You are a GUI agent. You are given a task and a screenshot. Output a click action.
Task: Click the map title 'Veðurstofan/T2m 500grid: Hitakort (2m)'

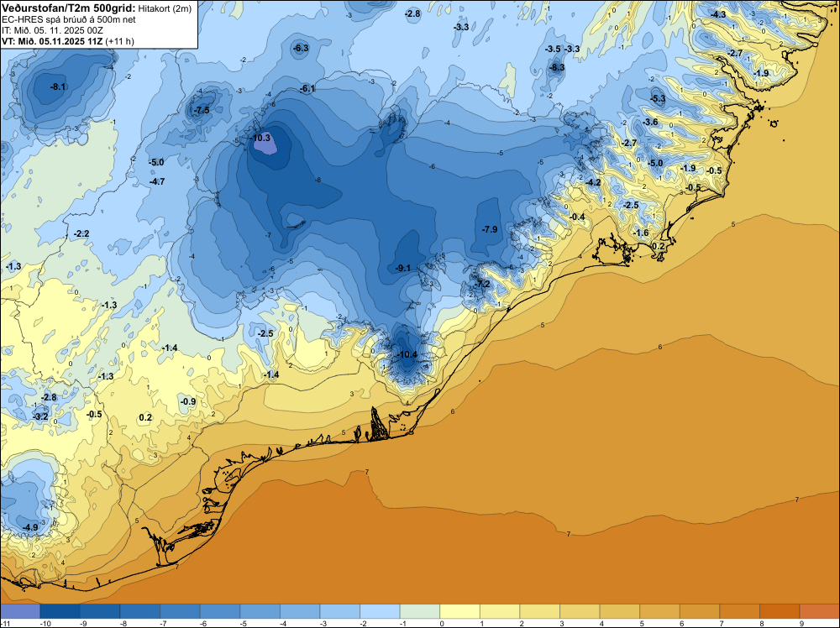(x=97, y=8)
